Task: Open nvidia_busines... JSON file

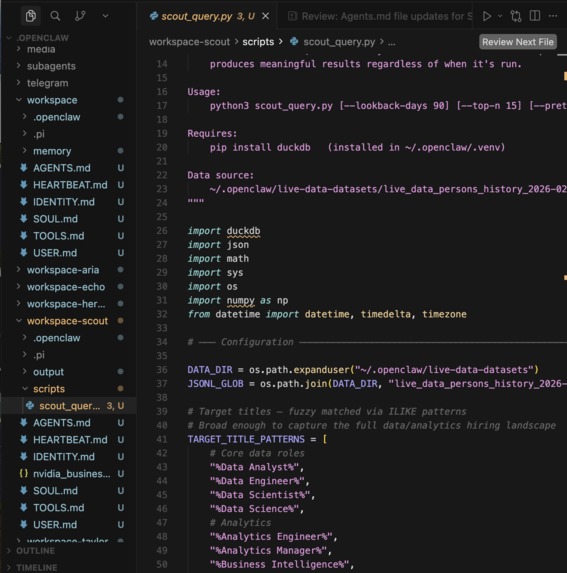Action: coord(72,474)
